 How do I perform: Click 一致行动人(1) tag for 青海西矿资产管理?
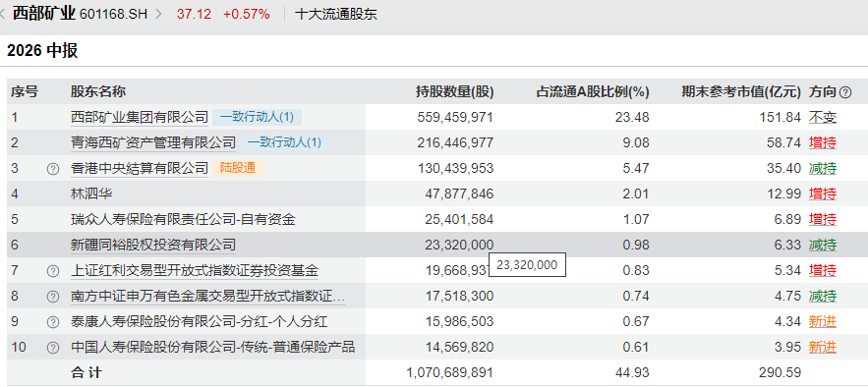pyautogui.click(x=284, y=142)
